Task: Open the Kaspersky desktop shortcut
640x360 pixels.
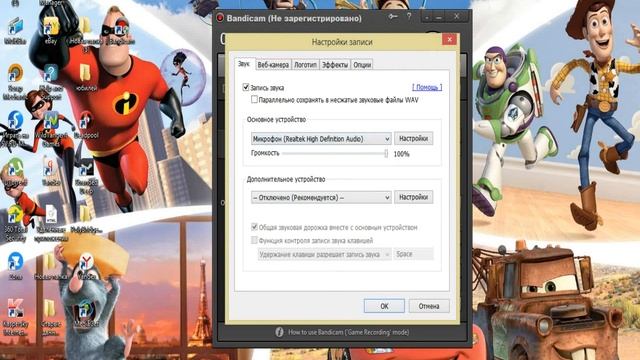Action: [x=15, y=316]
